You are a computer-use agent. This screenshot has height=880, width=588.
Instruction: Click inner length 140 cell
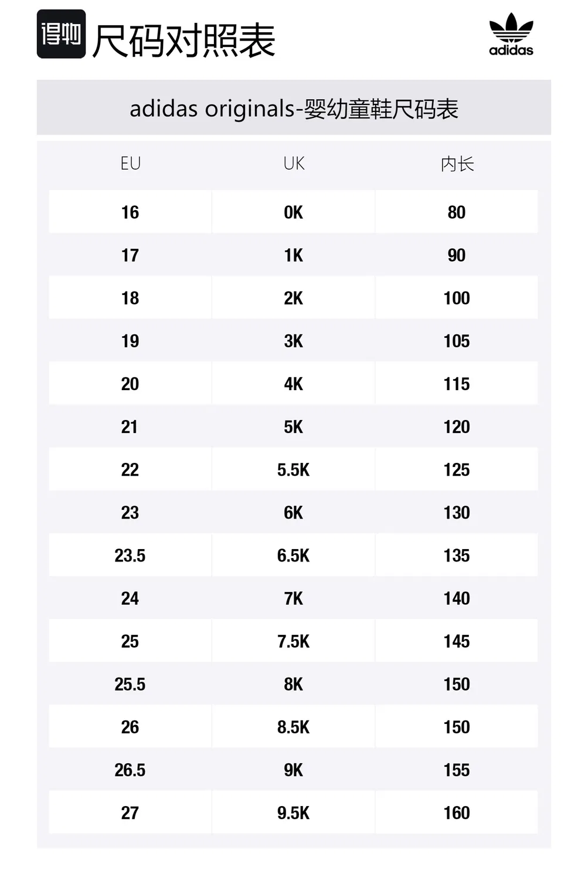[457, 598]
